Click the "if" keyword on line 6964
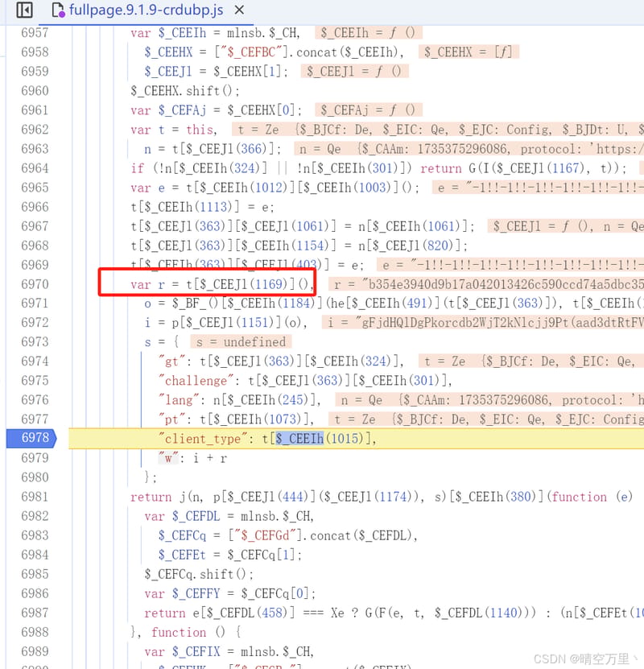Screen dimensions: 644x669 coord(138,168)
